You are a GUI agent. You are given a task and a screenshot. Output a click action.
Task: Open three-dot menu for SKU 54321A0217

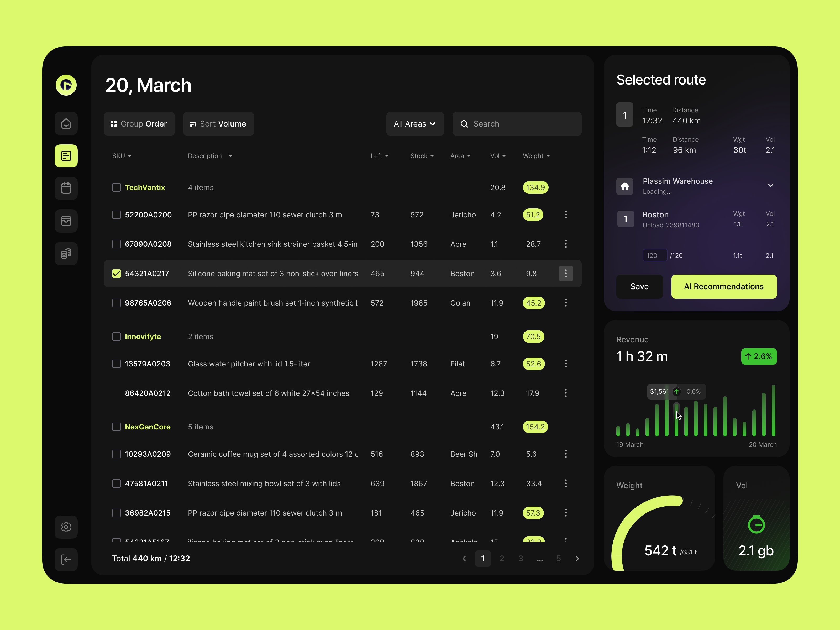point(565,274)
